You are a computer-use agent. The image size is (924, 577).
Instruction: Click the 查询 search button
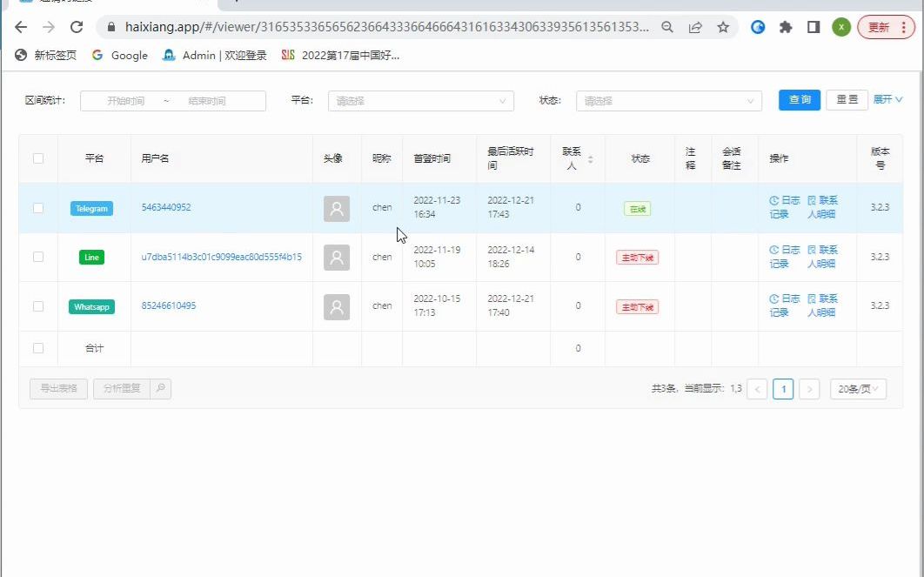798,99
